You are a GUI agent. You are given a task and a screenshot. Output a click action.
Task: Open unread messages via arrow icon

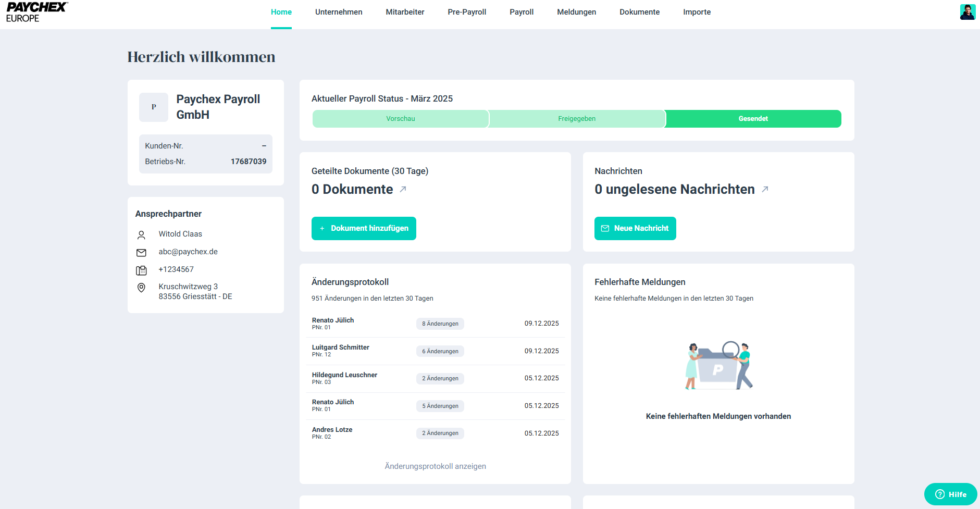(765, 190)
